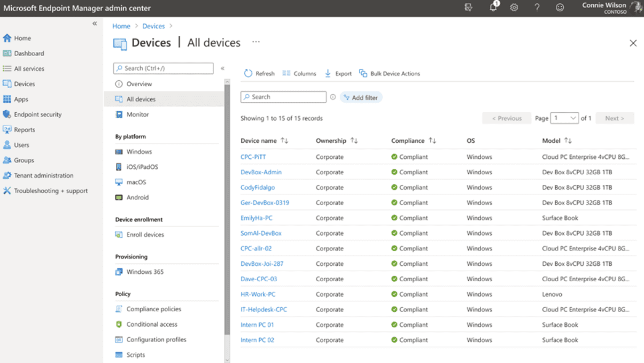Screen dimensions: 644x363
Task: Click the notifications bell icon
Action: [x=493, y=7]
